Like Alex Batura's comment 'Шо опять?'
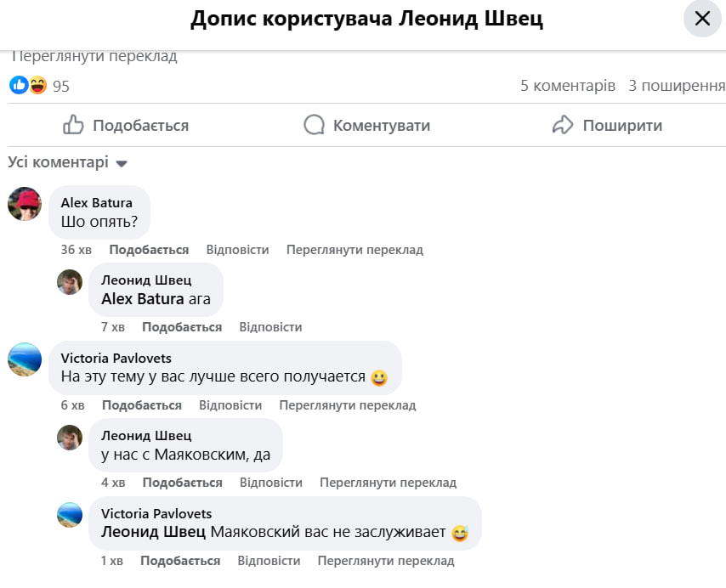726x588 pixels. [149, 250]
